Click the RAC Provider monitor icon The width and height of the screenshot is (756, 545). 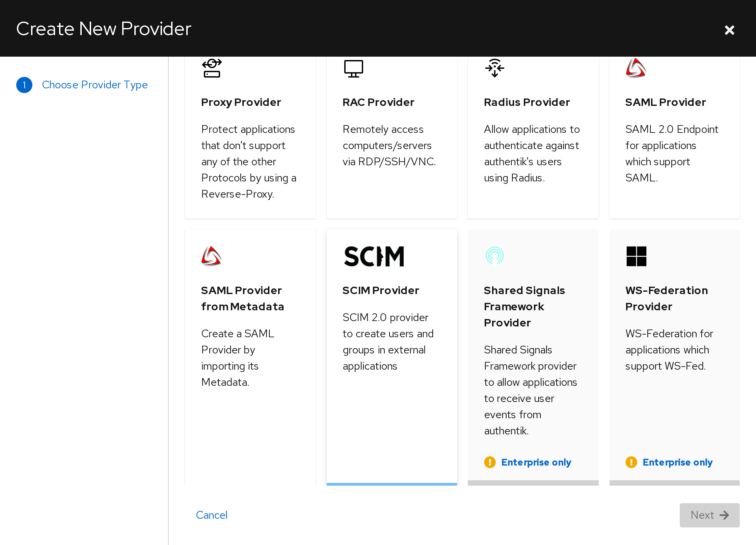[353, 68]
